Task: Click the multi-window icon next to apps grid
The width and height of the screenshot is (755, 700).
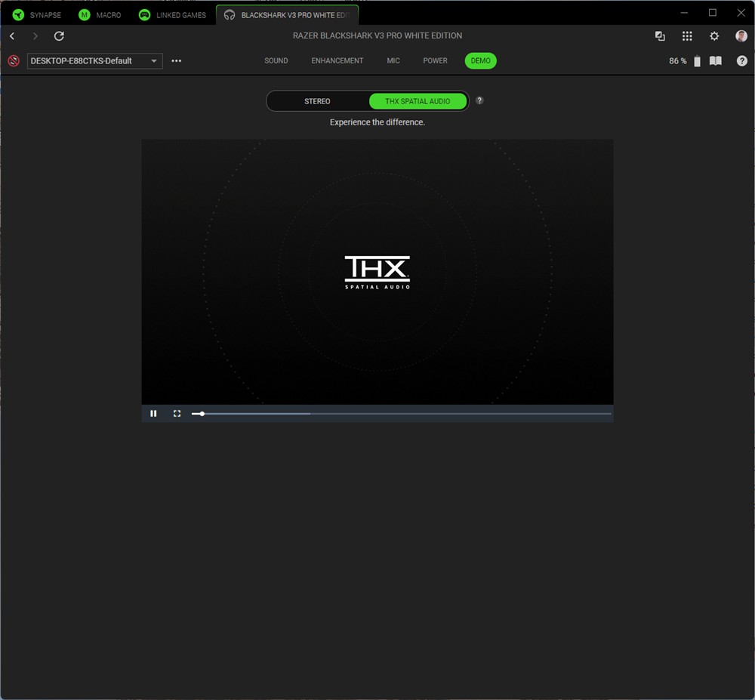Action: click(x=660, y=36)
